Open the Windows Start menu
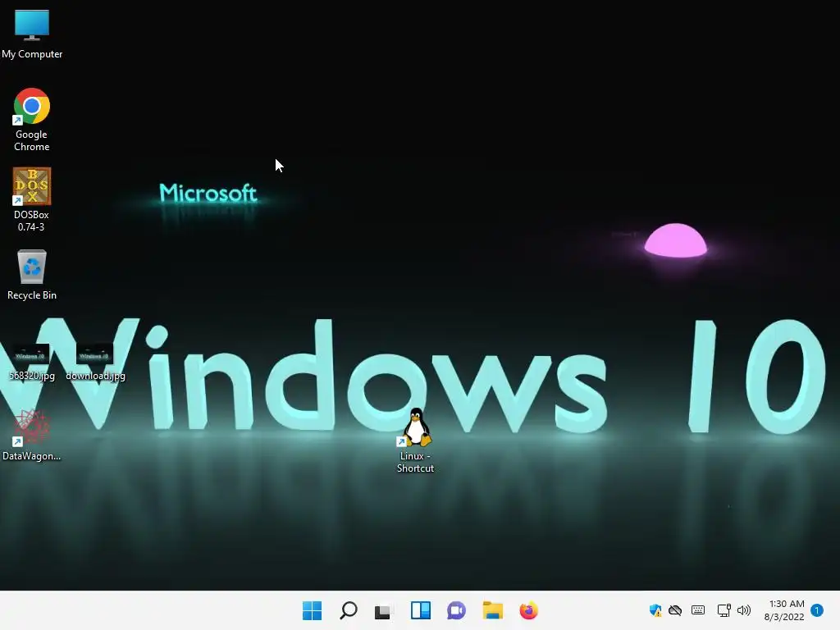The image size is (840, 630). coord(313,610)
